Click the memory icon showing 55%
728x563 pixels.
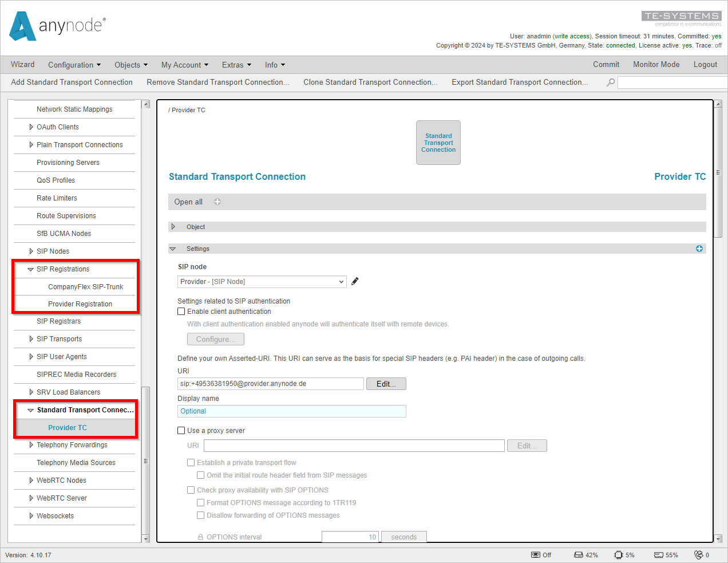[x=659, y=554]
